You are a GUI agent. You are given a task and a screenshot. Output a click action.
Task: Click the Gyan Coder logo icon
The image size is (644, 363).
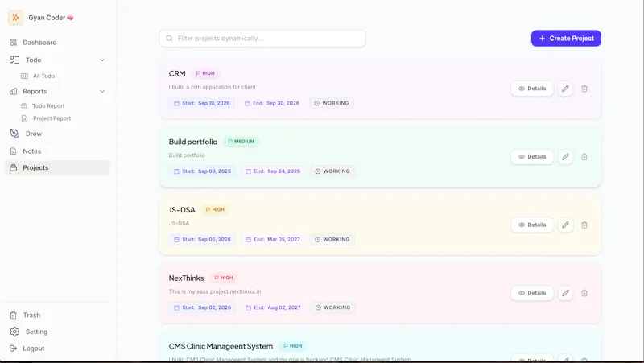(15, 18)
